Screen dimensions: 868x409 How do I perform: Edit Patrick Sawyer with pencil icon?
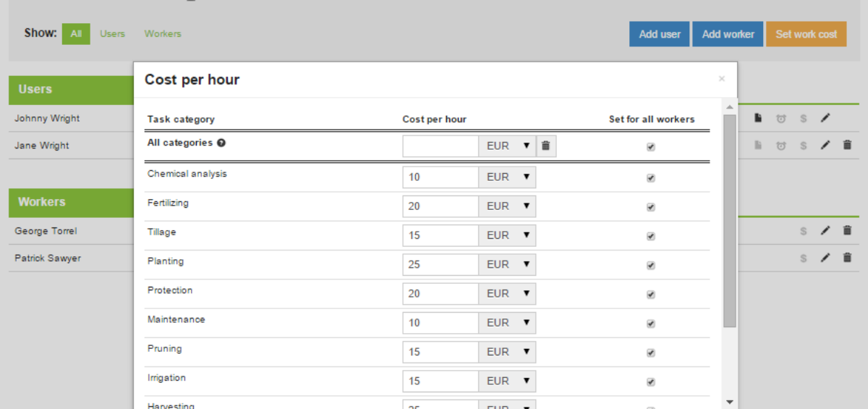[x=825, y=258]
